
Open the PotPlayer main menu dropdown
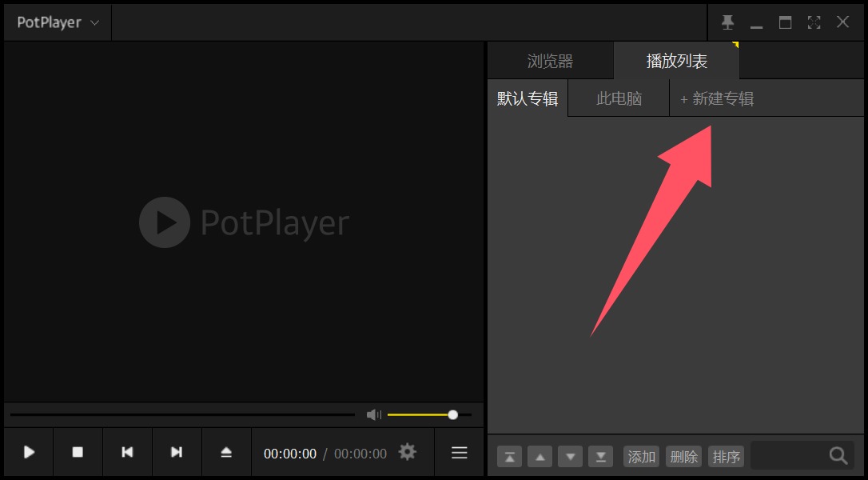(58, 22)
